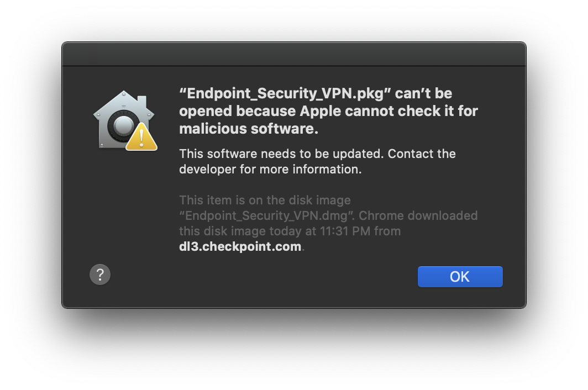Click the yellow warning triangle badge
The width and height of the screenshot is (588, 390).
point(141,138)
